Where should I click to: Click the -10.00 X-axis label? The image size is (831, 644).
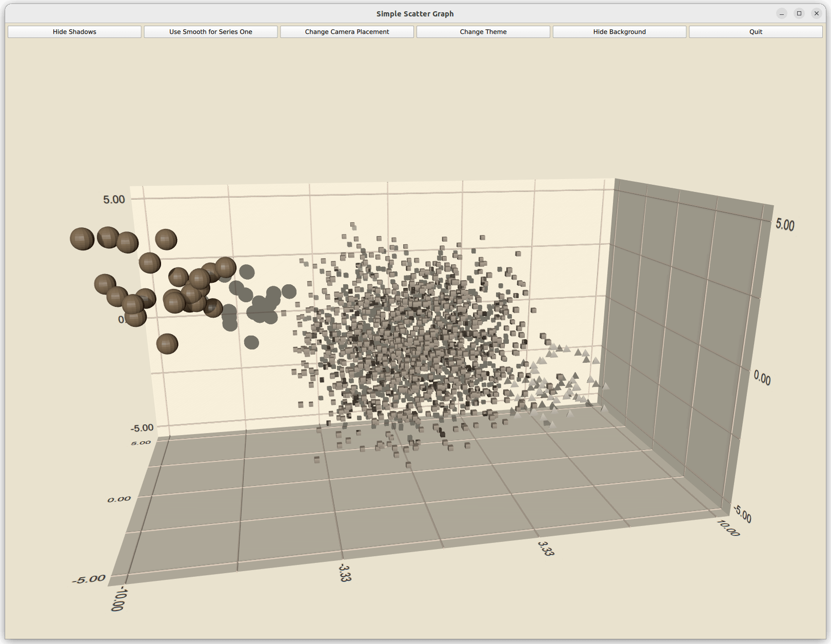117,599
